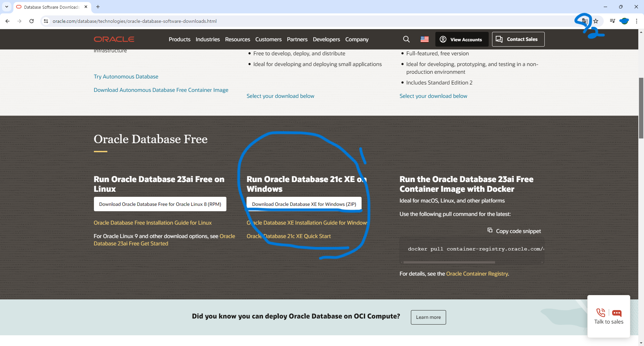Open the Products menu
The image size is (644, 346).
[x=179, y=39]
